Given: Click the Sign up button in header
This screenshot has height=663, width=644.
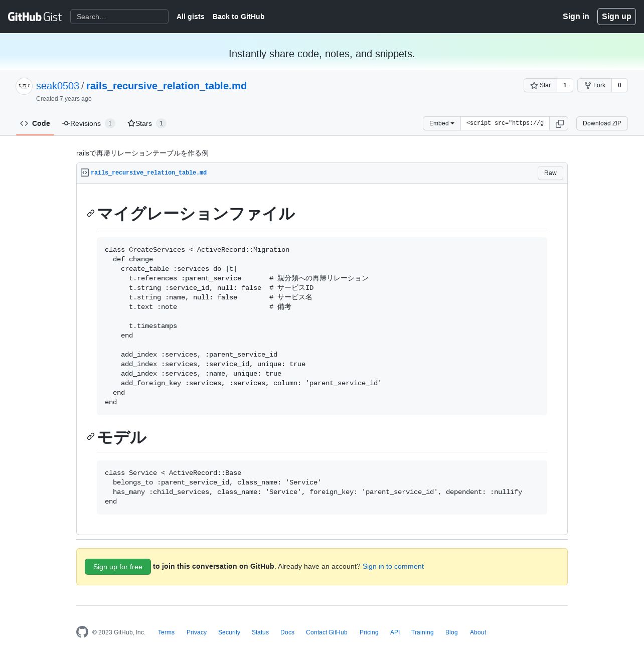Looking at the screenshot, I should (x=616, y=17).
